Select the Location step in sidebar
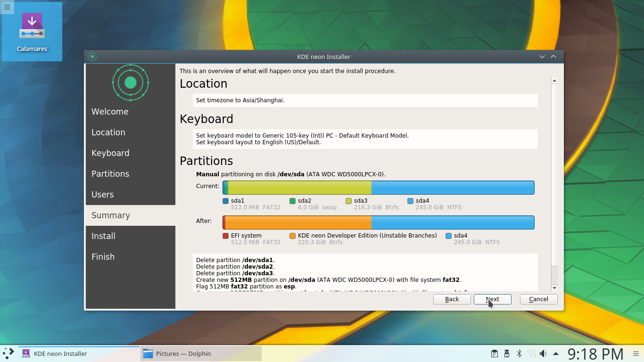 131,132
